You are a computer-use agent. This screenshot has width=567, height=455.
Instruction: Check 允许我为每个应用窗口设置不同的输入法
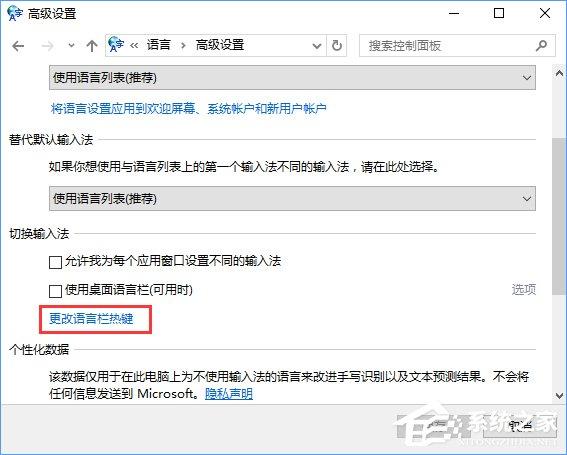coord(55,262)
